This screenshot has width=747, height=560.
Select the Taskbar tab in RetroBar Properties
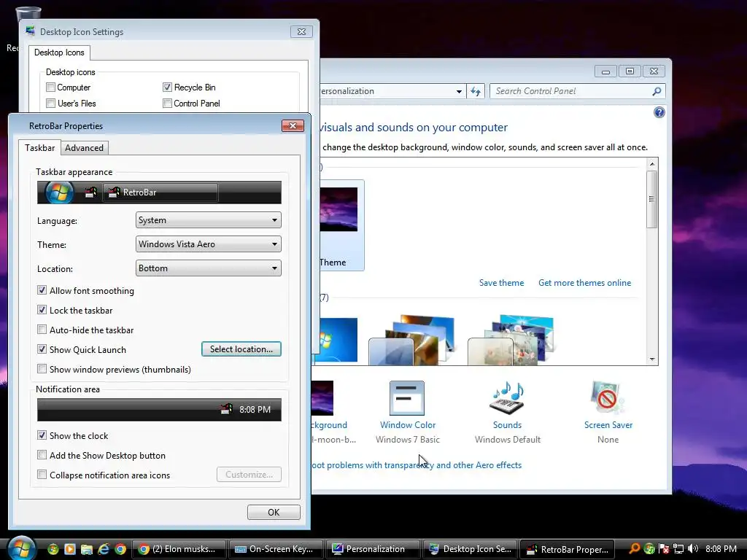(x=39, y=147)
